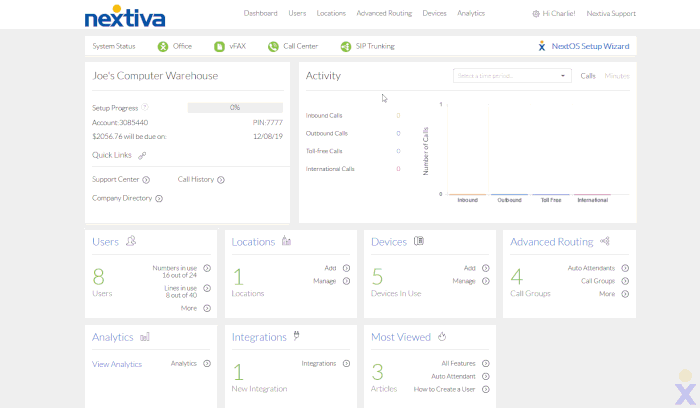Switch Activity chart to Minutes
700x408 pixels.
pos(617,76)
